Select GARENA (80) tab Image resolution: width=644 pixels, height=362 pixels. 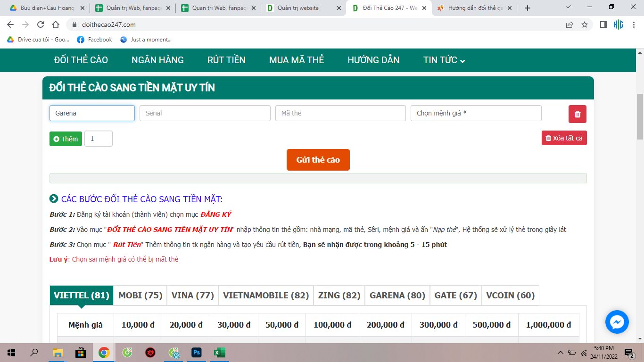(x=397, y=296)
